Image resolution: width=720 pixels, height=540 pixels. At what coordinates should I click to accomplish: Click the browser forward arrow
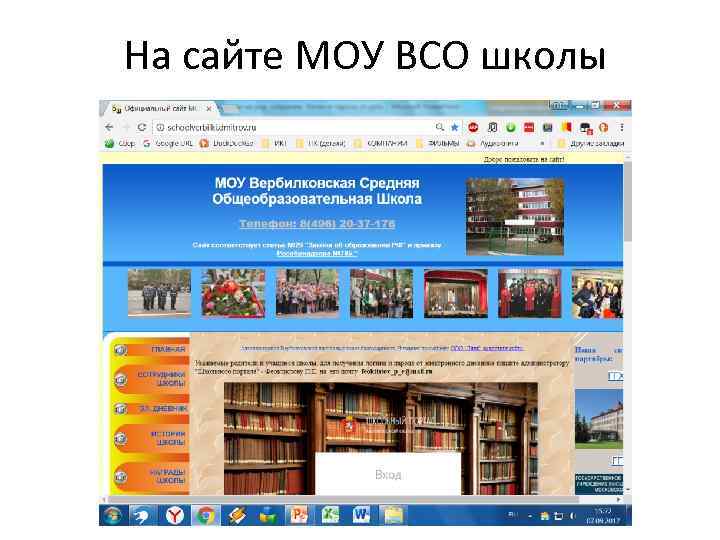[126, 127]
